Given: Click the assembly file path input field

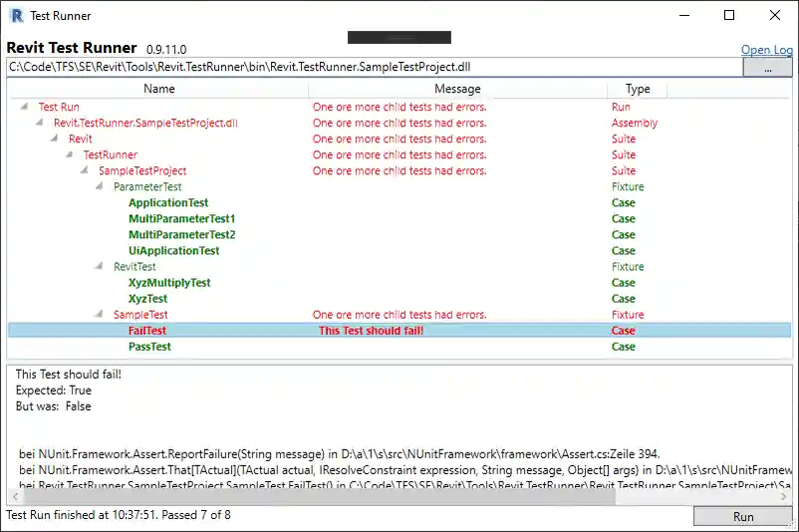Looking at the screenshot, I should [x=374, y=67].
